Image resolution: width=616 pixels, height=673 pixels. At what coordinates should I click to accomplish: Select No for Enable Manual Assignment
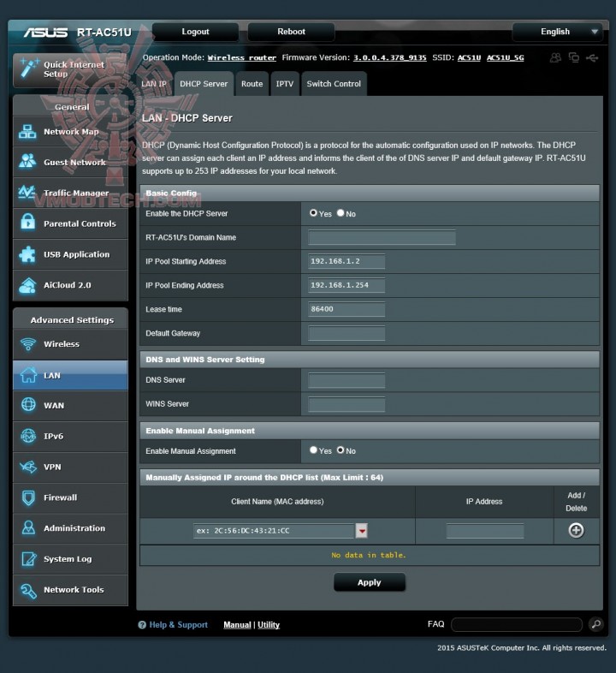point(341,450)
